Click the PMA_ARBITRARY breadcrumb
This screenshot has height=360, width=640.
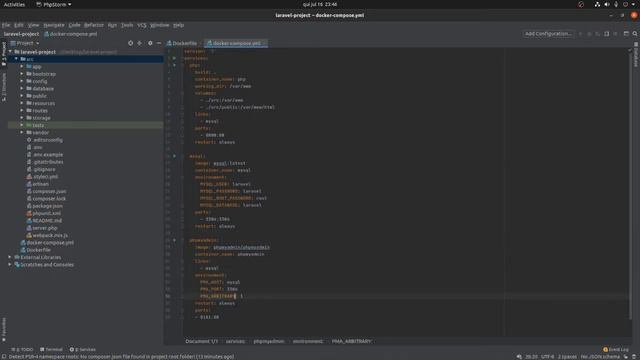351,341
